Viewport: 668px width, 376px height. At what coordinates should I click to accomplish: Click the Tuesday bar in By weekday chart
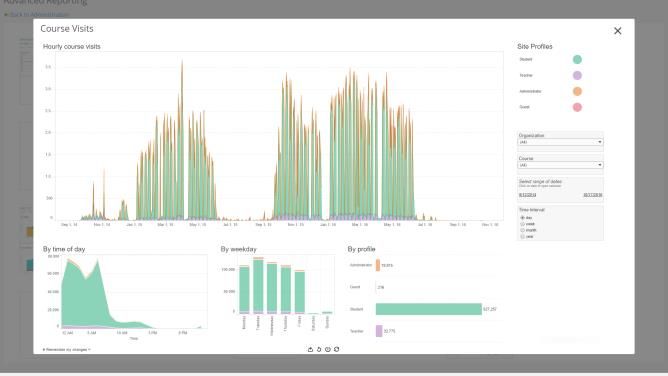(x=258, y=286)
